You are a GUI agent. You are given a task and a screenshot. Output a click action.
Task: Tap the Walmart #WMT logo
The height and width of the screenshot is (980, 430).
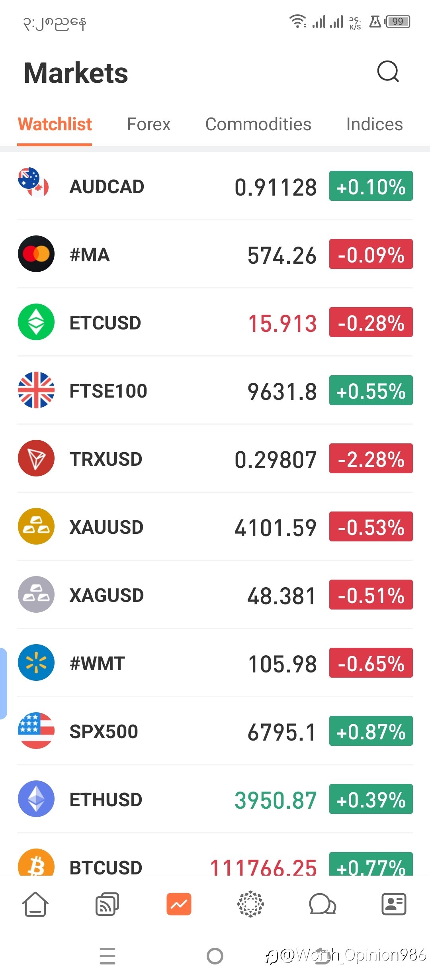point(36,662)
